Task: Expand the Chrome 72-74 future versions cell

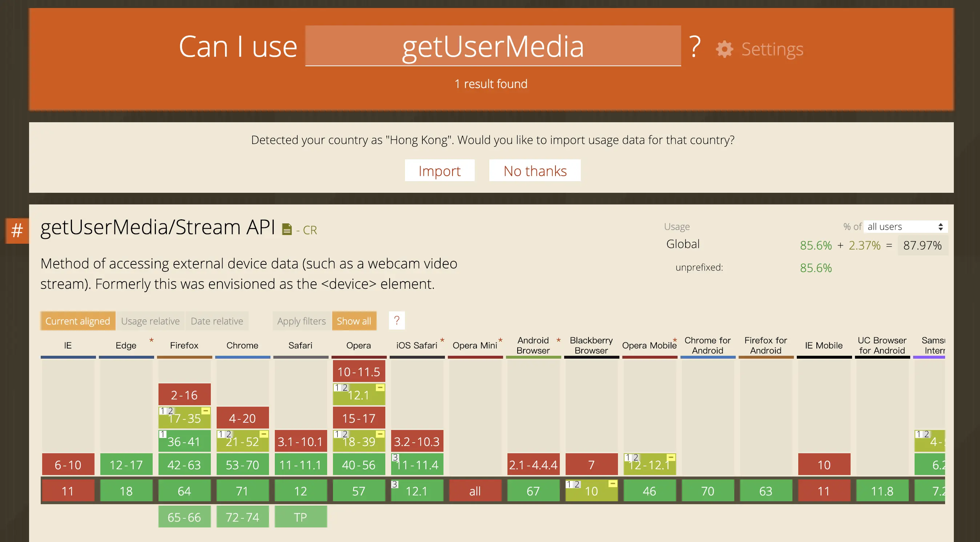Action: coord(242,517)
